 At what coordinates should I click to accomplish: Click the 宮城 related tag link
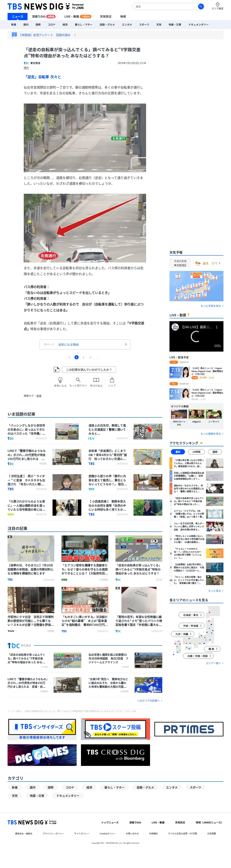click(x=39, y=396)
